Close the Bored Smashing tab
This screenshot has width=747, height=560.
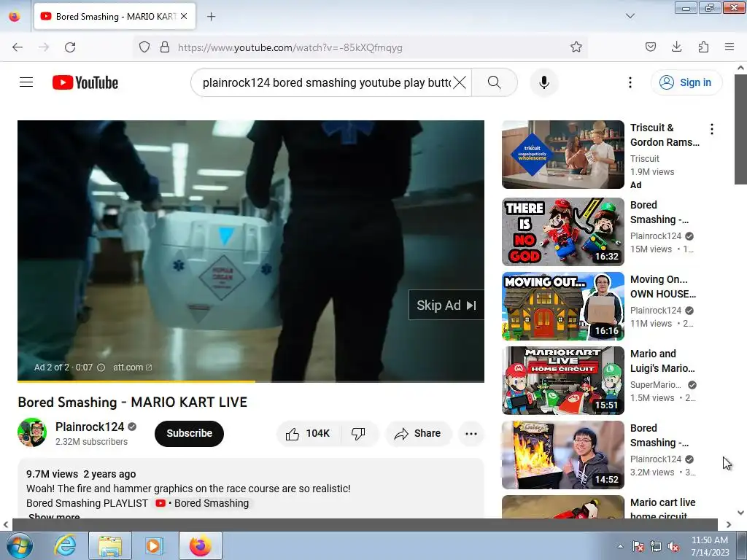(184, 16)
